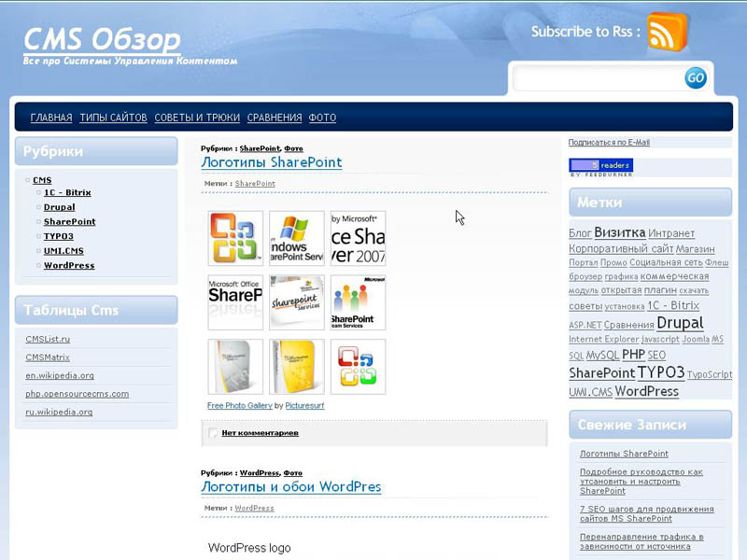The width and height of the screenshot is (747, 560).
Task: Select the Интранет tag in cloud
Action: coord(671,233)
